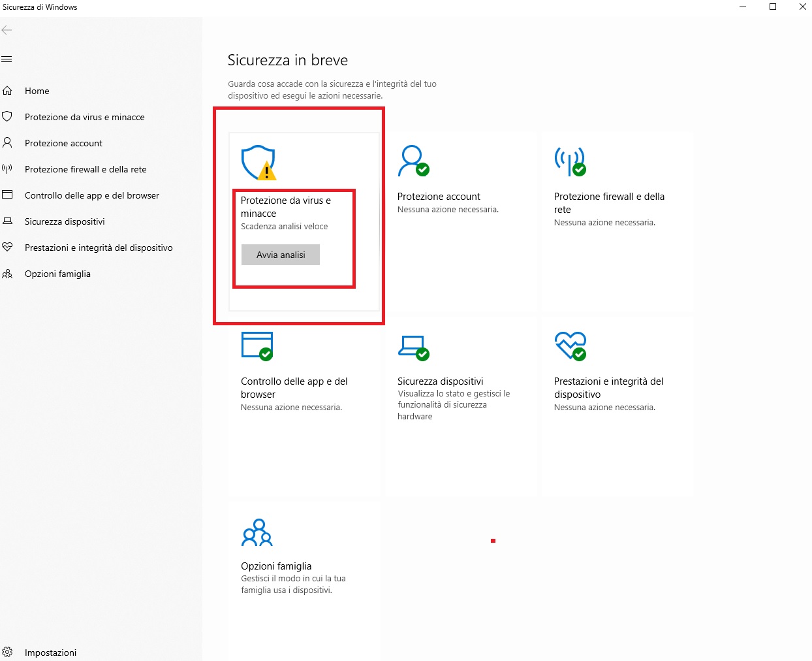Click the device health heart tile icon
The width and height of the screenshot is (812, 661).
tap(570, 346)
